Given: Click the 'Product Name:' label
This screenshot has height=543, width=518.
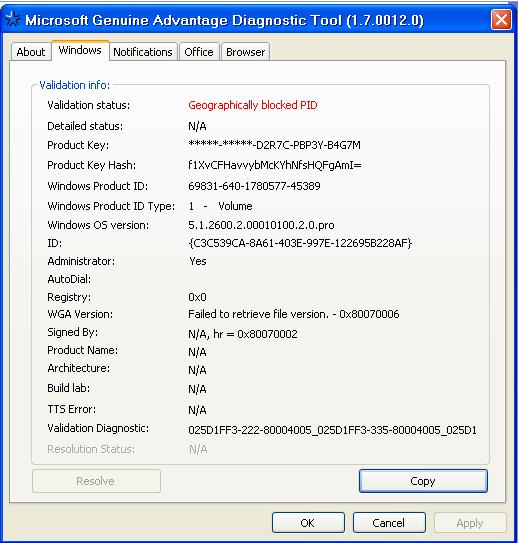Looking at the screenshot, I should click(82, 350).
